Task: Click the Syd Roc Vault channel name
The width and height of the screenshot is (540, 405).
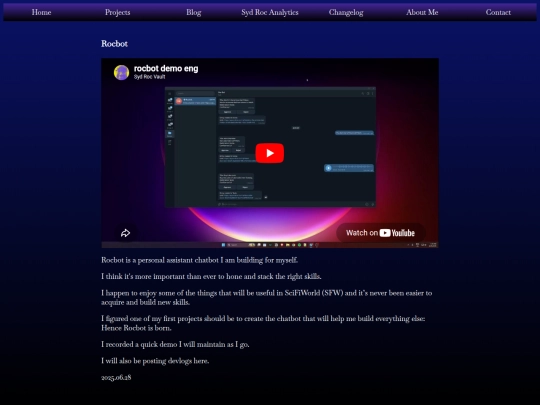Action: point(149,77)
